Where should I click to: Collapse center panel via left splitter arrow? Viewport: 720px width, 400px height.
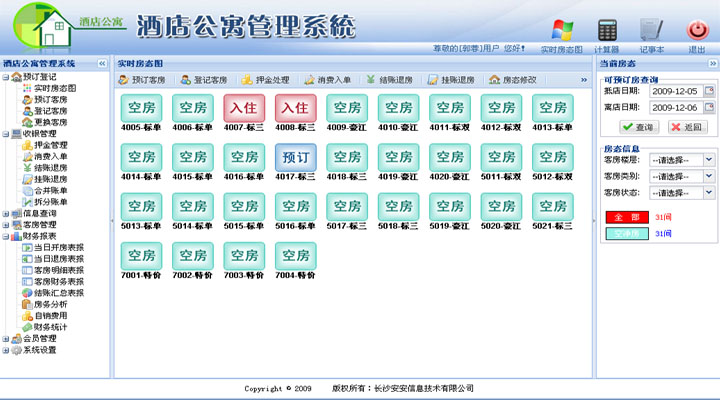point(112,221)
